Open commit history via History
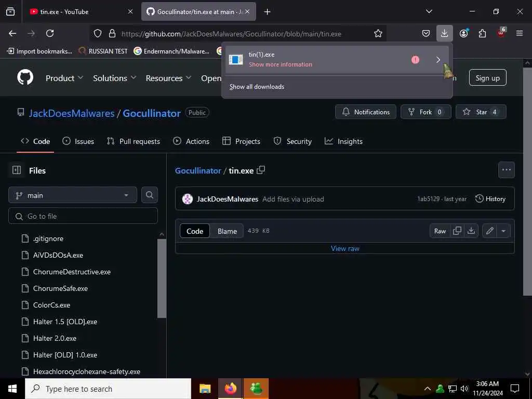 [490, 199]
